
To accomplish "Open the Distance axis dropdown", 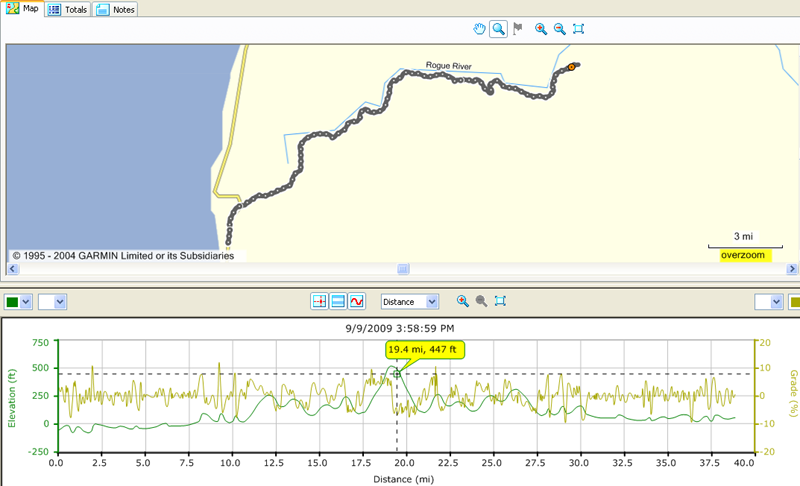I will click(x=410, y=302).
